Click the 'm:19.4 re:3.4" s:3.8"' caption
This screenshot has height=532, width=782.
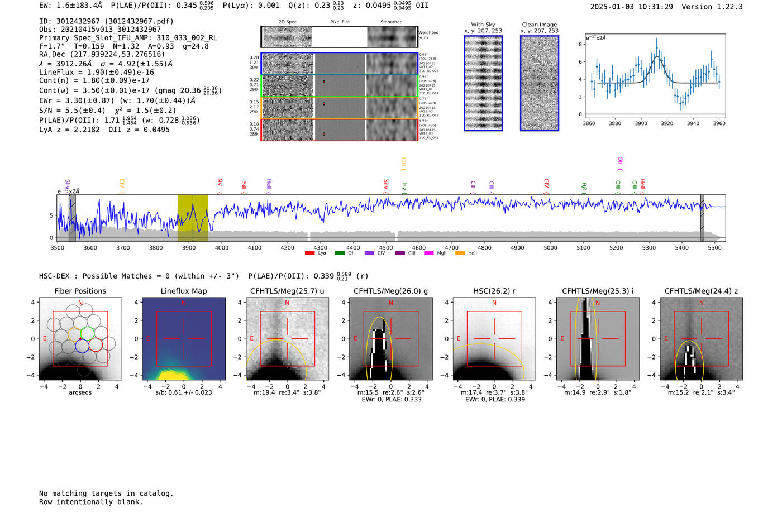pos(287,392)
